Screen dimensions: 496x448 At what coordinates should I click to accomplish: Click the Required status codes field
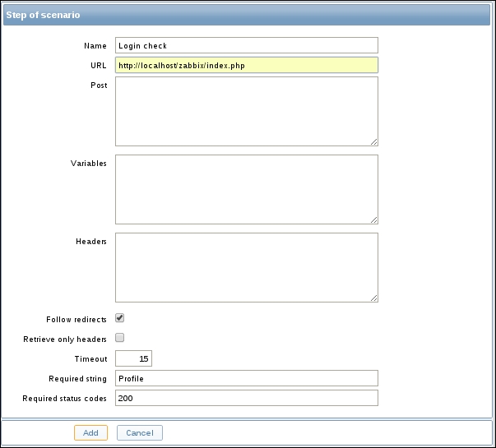pos(246,398)
